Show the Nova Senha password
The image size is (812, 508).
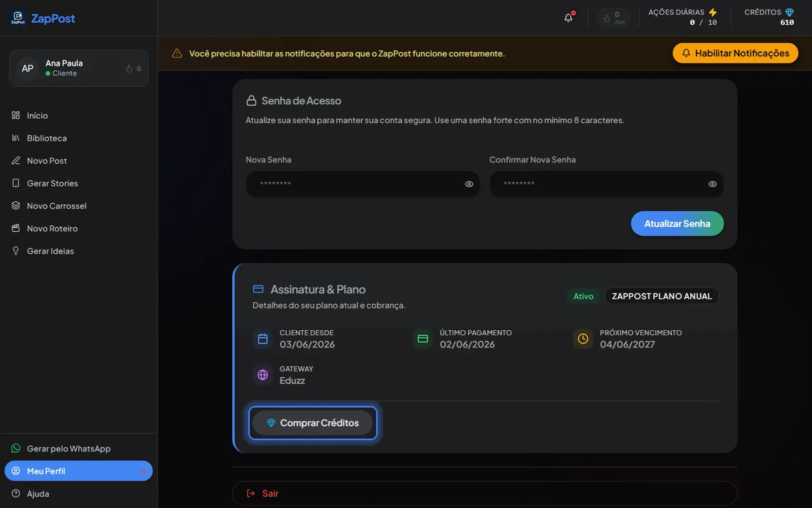pos(469,184)
